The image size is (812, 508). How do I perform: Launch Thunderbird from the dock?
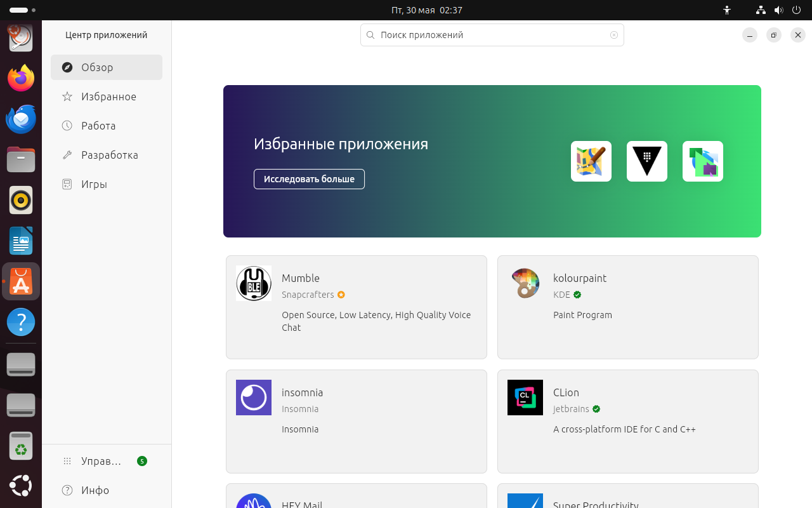[x=21, y=119]
